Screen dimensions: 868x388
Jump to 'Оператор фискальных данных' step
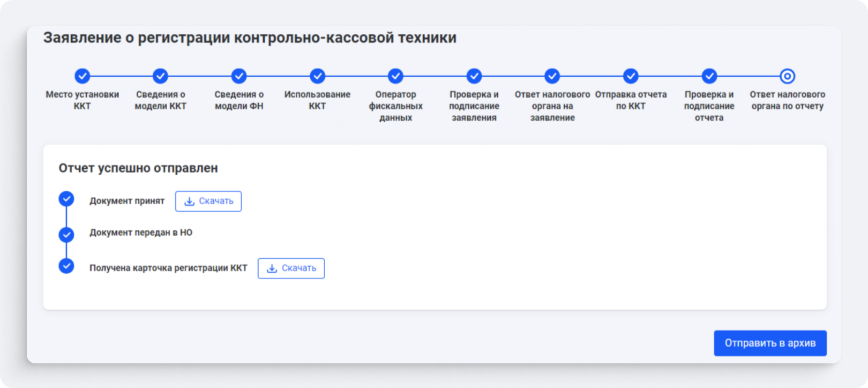click(x=395, y=76)
